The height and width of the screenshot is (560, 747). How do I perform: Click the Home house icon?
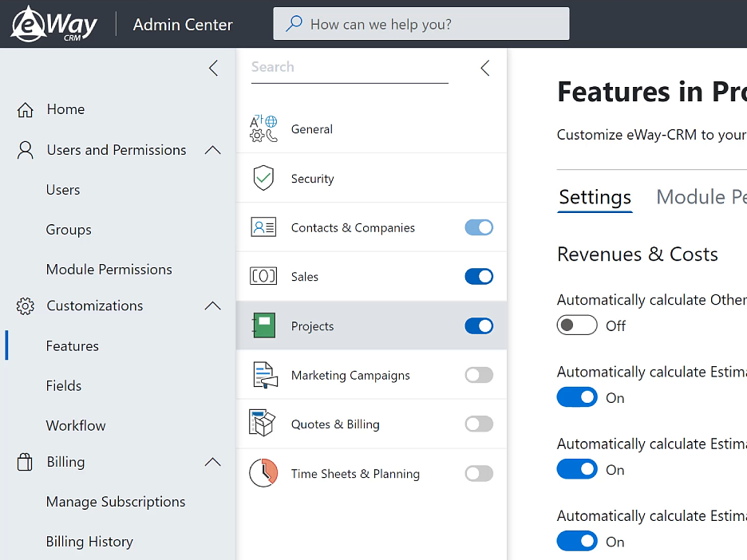(x=26, y=109)
